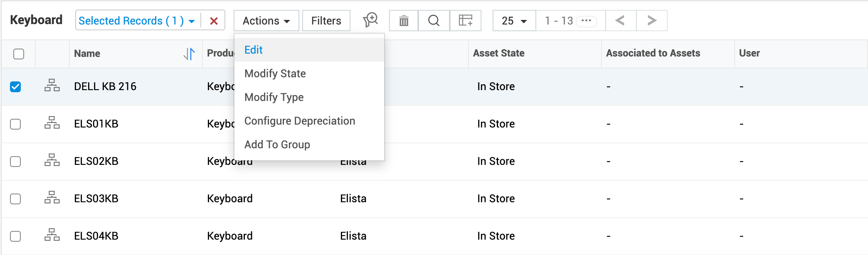
Task: Check the ELS01KB row checkbox
Action: [x=15, y=124]
